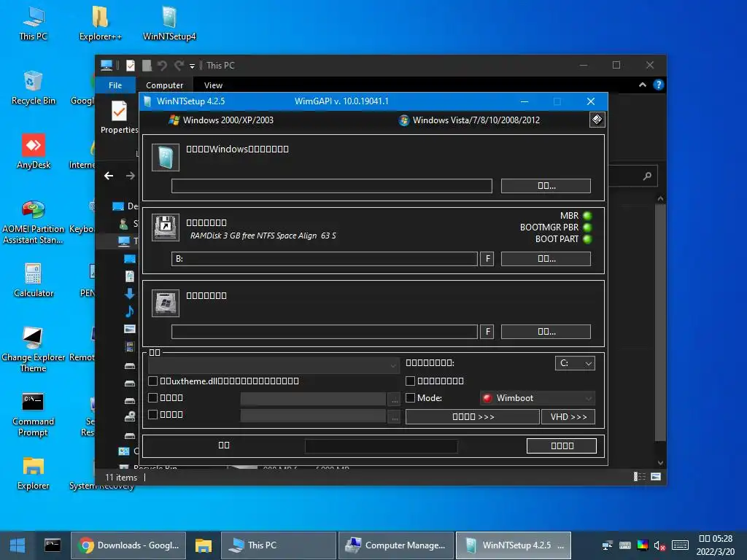Click back arrow in This PC window
This screenshot has width=747, height=560.
[109, 176]
